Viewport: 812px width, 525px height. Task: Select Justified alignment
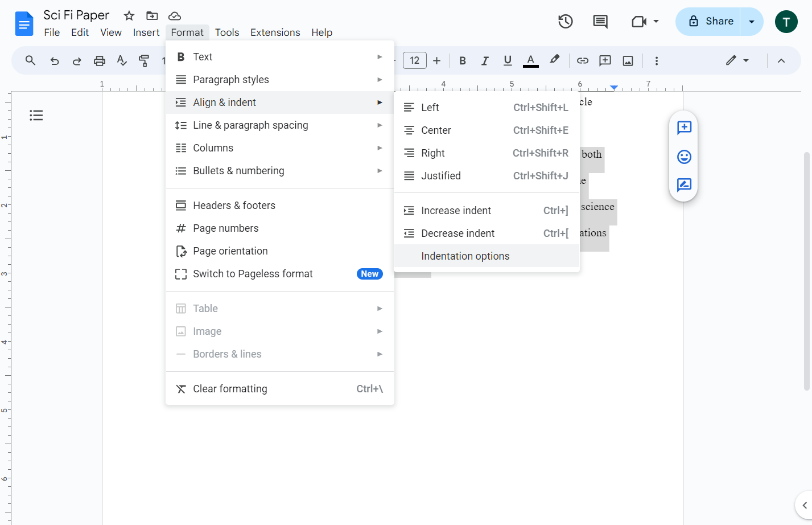pos(487,176)
